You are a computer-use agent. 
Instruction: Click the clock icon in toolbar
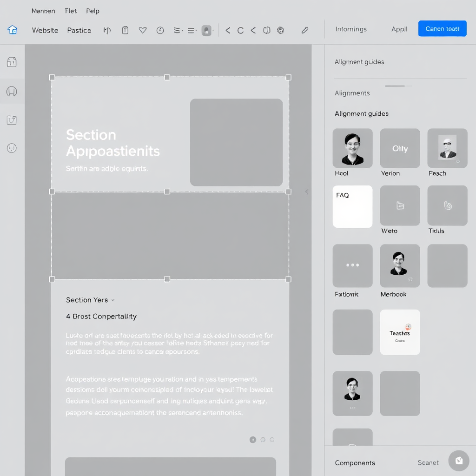pos(160,30)
